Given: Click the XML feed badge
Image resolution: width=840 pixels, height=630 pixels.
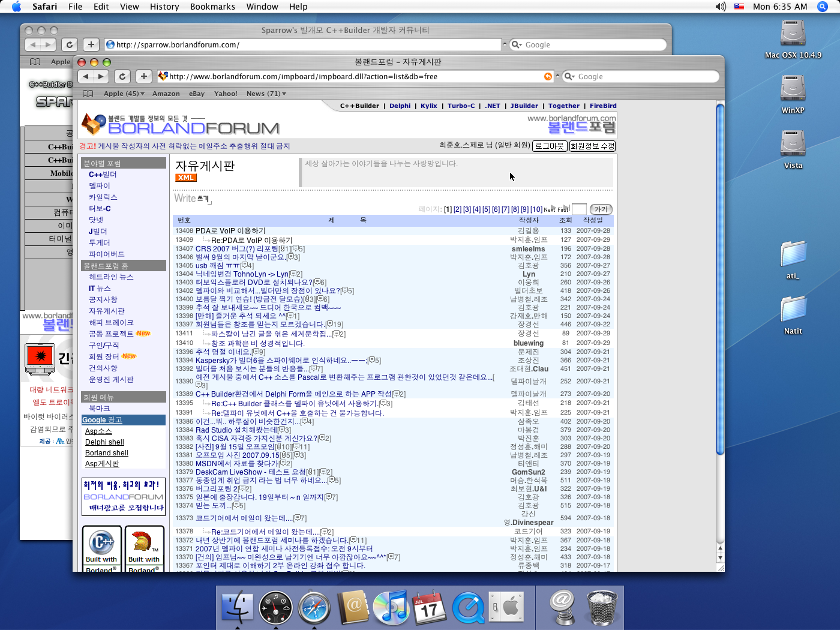Looking at the screenshot, I should tap(186, 178).
